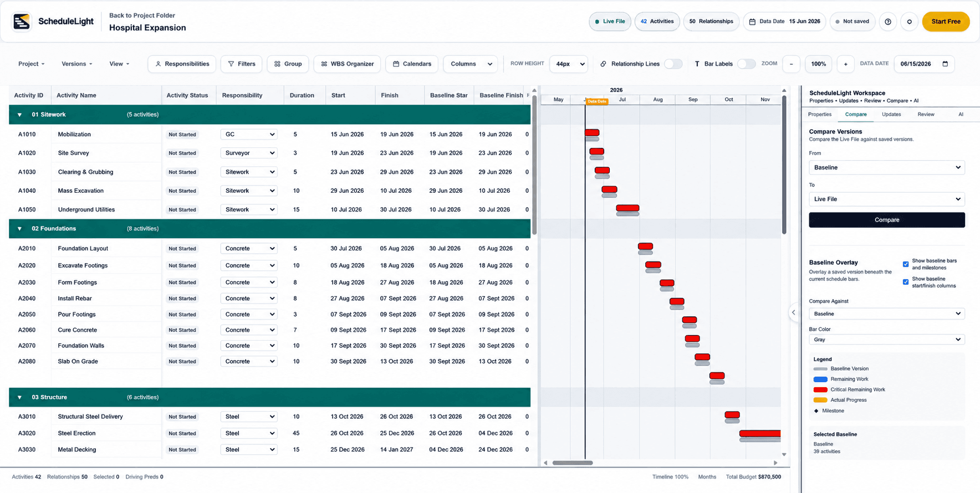The image size is (980, 493).
Task: Open the To Live File dropdown
Action: pos(887,199)
